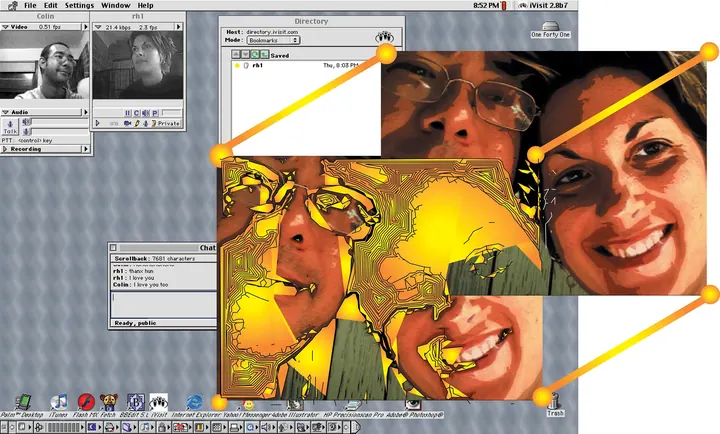The height and width of the screenshot is (434, 720).
Task: Click the music note Control Strip module
Action: tap(145, 427)
